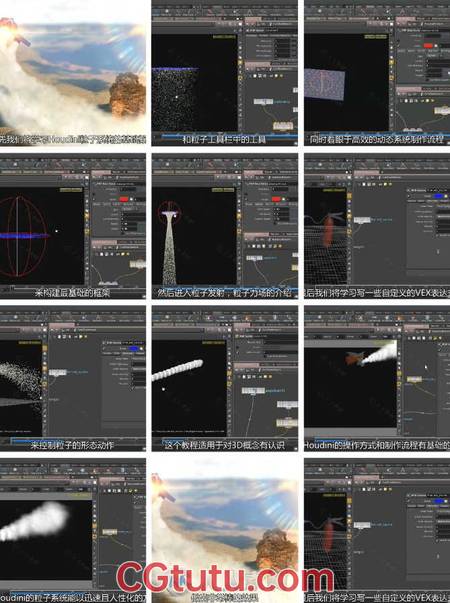This screenshot has width=450, height=603.
Task: Open the red wireframe sphere viewport thumbnail
Action: click(x=73, y=226)
